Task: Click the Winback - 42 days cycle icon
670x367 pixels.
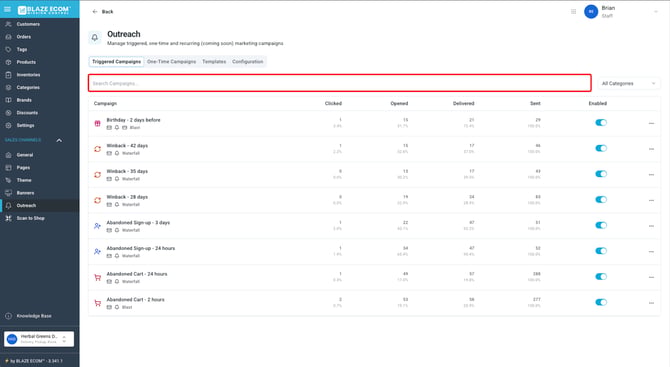Action: point(97,149)
